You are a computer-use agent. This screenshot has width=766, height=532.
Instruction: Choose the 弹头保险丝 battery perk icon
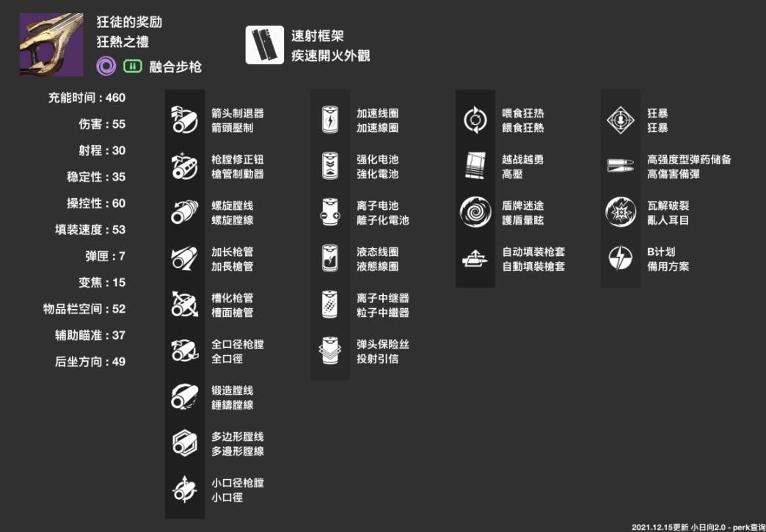tap(329, 351)
